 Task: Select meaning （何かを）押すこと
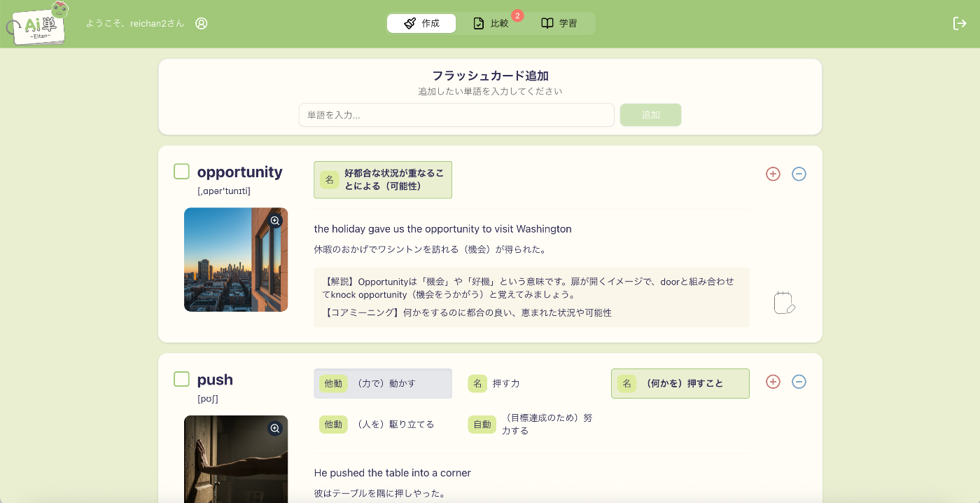point(680,383)
